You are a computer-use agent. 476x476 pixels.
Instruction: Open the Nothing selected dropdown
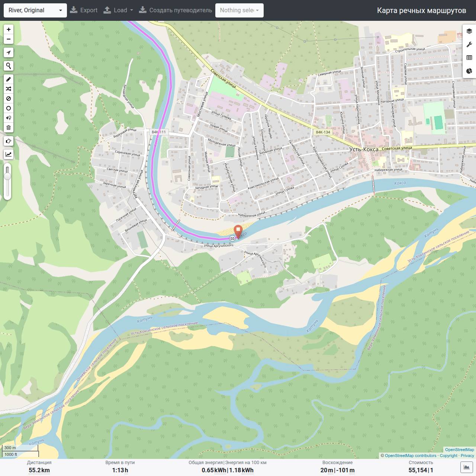coord(239,10)
